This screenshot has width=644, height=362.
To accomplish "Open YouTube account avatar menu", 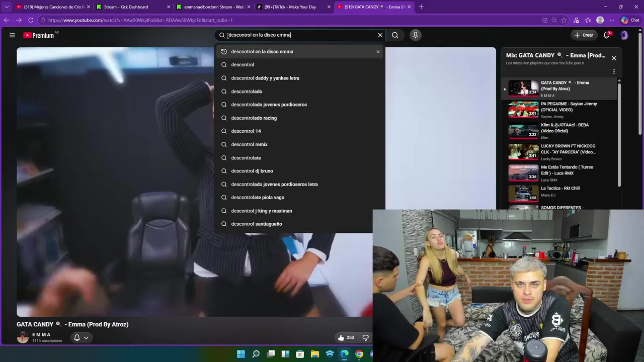I will pos(624,35).
